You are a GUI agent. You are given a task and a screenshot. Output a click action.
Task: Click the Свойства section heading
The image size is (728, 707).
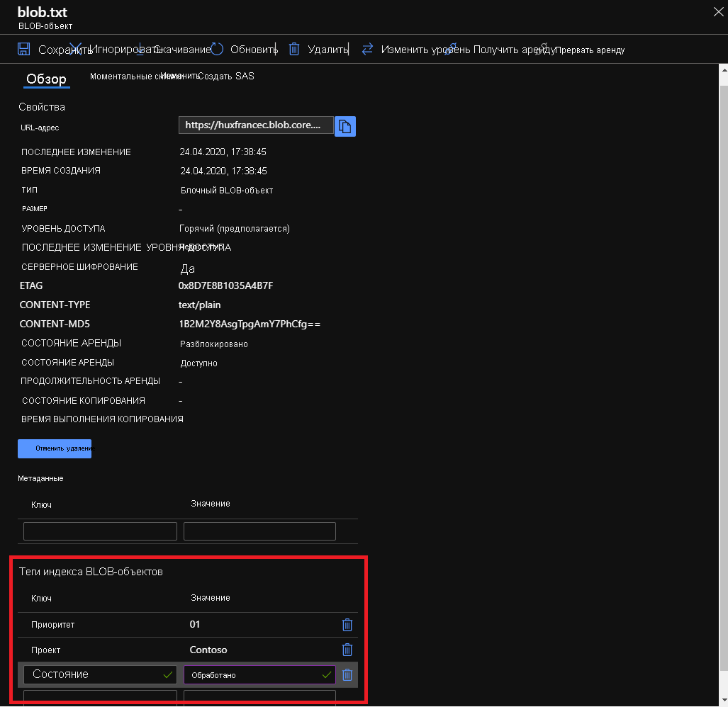coord(42,107)
